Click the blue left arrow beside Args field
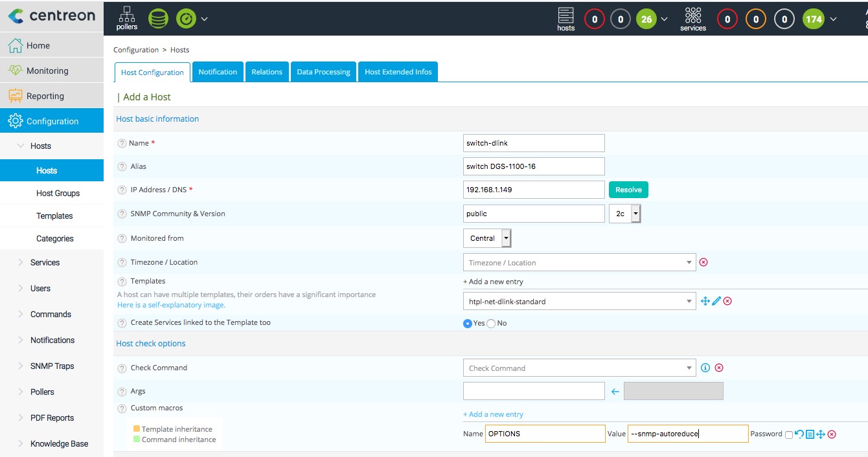 click(615, 392)
